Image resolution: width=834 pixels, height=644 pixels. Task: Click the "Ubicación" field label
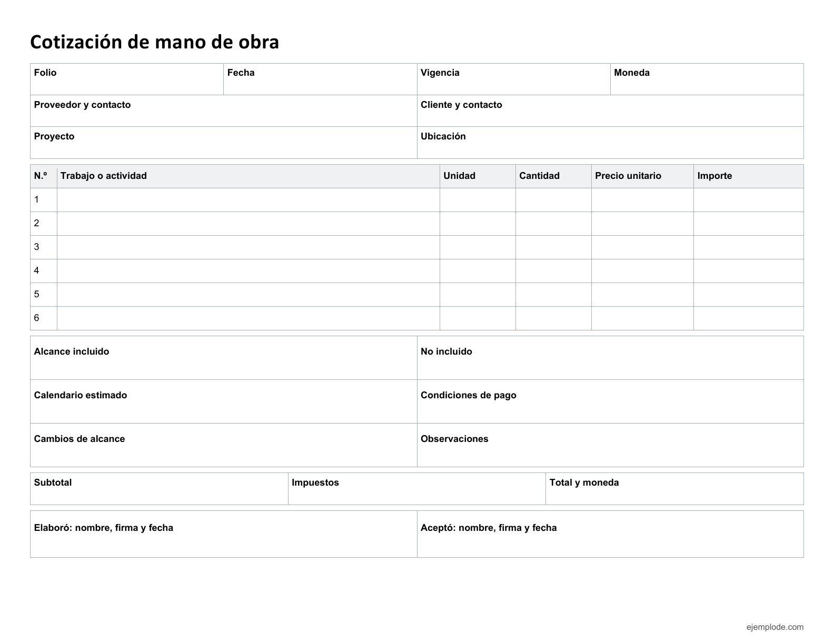point(443,136)
